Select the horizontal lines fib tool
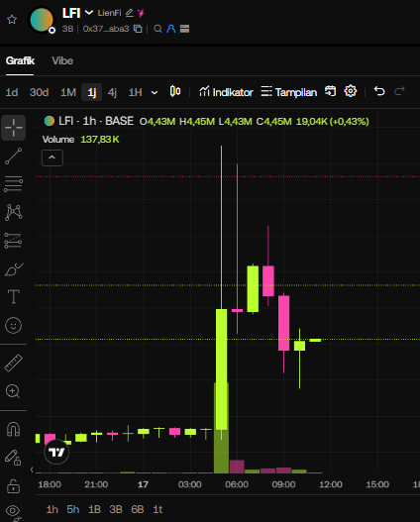 point(13,184)
